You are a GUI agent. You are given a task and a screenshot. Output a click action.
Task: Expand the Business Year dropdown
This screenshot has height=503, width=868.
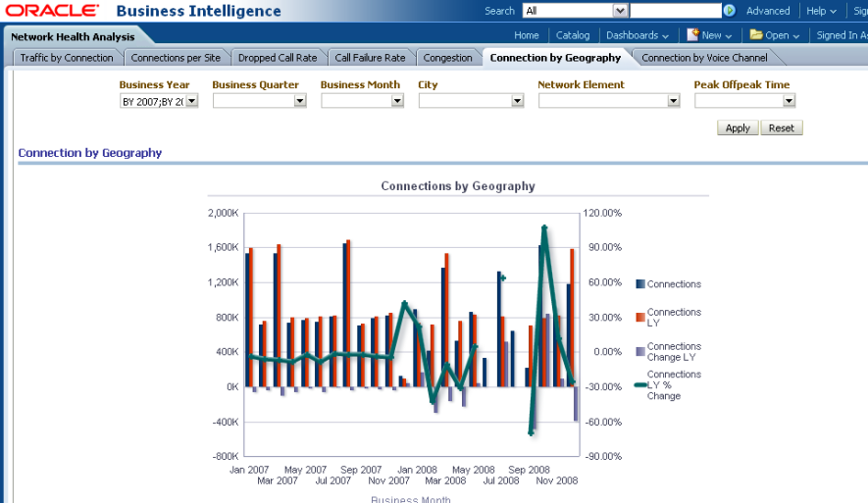click(x=191, y=101)
